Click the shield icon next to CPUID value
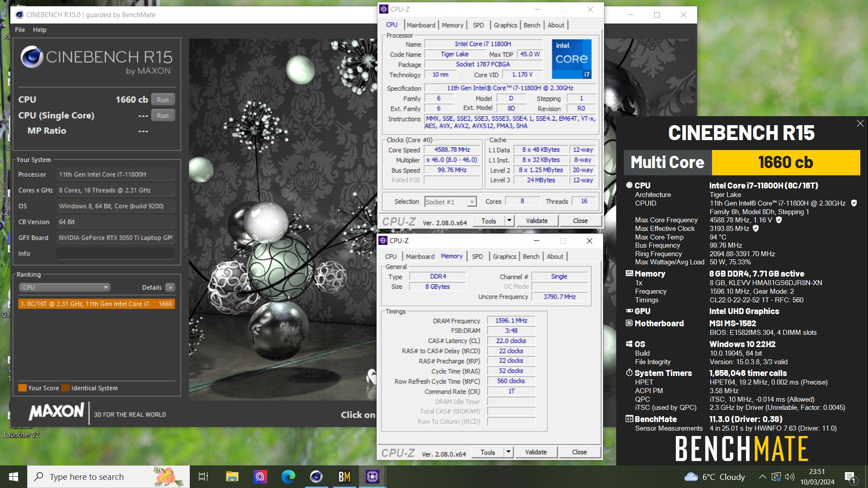868x488 pixels. coord(854,203)
